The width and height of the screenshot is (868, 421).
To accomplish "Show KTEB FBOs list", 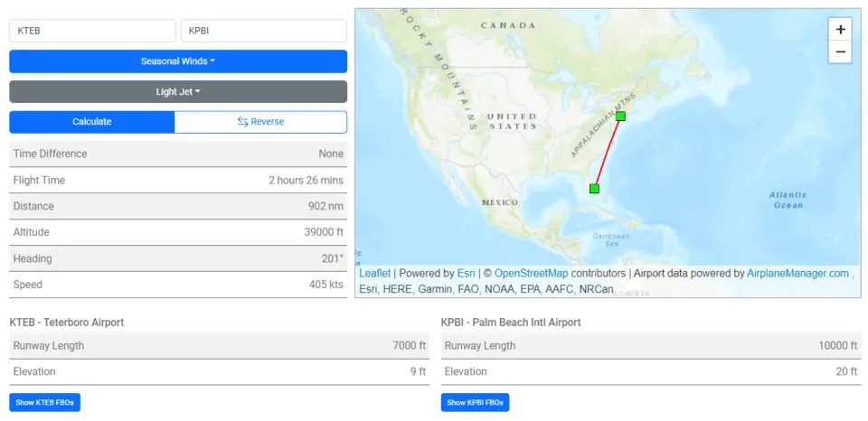I will click(45, 403).
